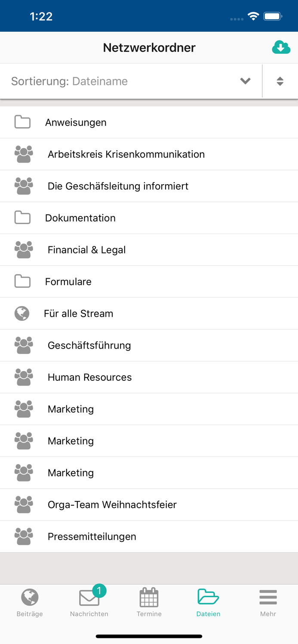Switch to the Beiträge tab
The height and width of the screenshot is (644, 298).
point(30,601)
